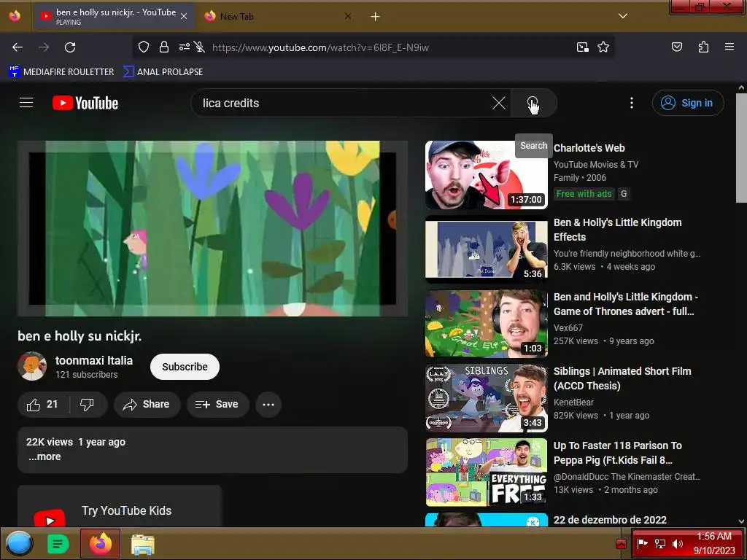The height and width of the screenshot is (560, 747).
Task: Open the Game of Thrones advert video thumbnail
Action: 487,323
